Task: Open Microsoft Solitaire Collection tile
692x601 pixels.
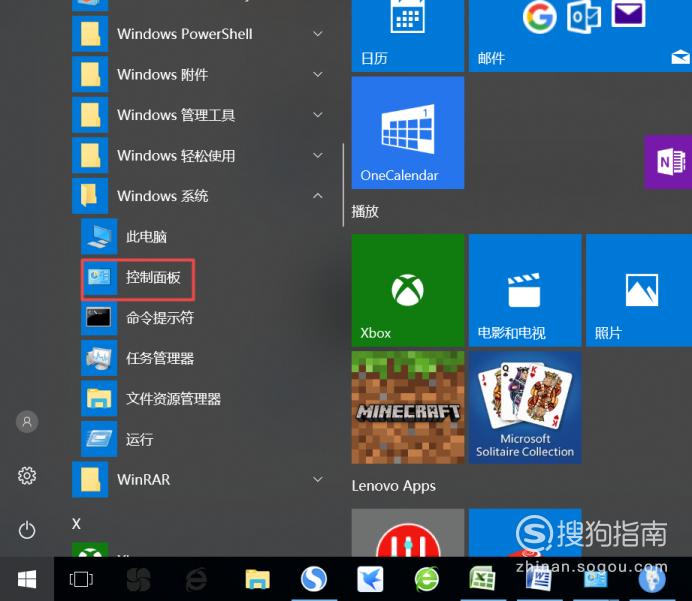Action: 525,407
